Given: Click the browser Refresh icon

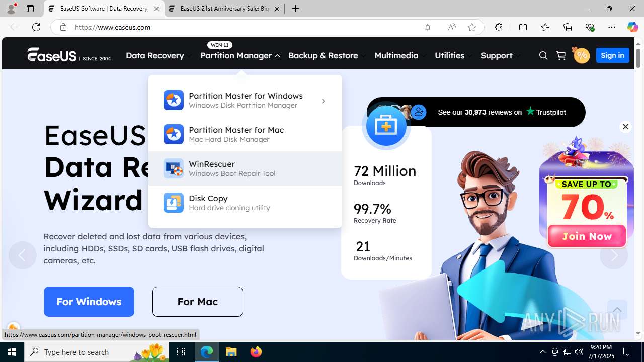Looking at the screenshot, I should coord(36,27).
